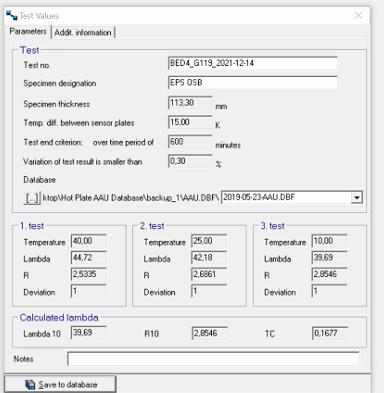Browse database path with [...] button
Viewport: 384px width, 393px height.
32,198
